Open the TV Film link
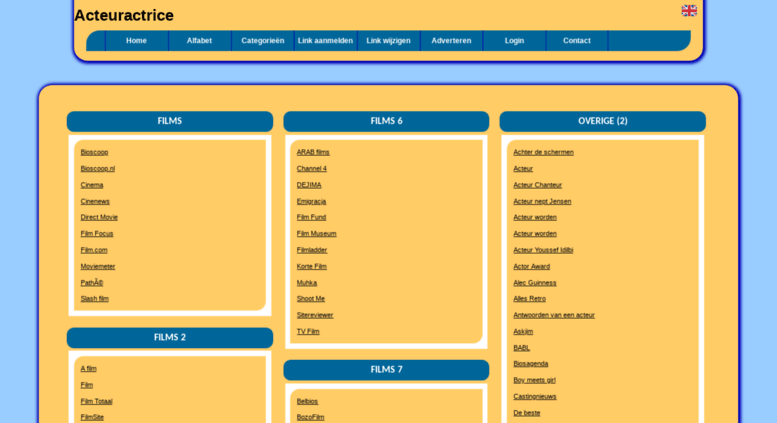Image resolution: width=777 pixels, height=423 pixels. [x=308, y=331]
